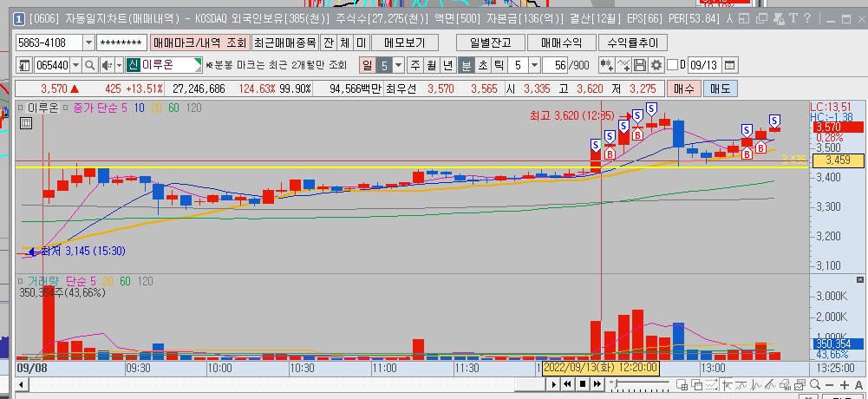Toggle the 일 (daily) chart period button
The width and height of the screenshot is (868, 399).
(x=367, y=65)
